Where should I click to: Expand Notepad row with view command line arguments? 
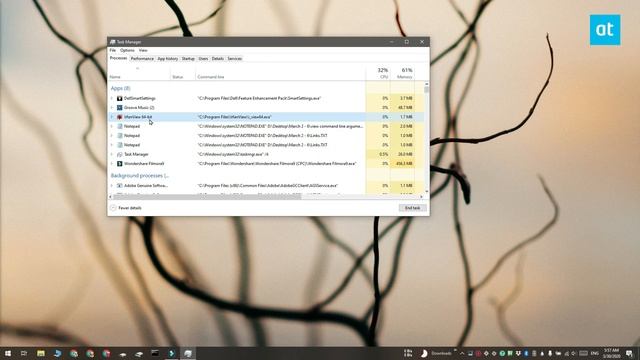click(112, 127)
